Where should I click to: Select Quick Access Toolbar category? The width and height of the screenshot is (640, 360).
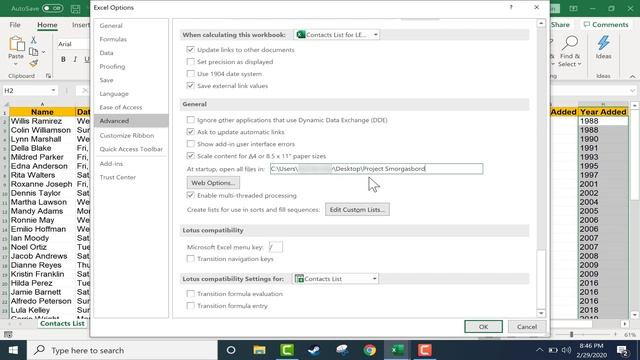pyautogui.click(x=131, y=149)
